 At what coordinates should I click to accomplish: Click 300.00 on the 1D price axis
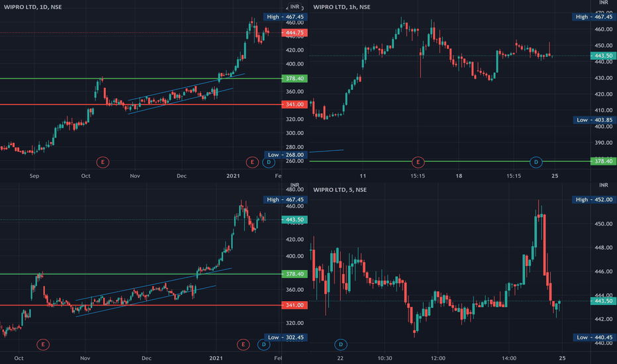295,133
